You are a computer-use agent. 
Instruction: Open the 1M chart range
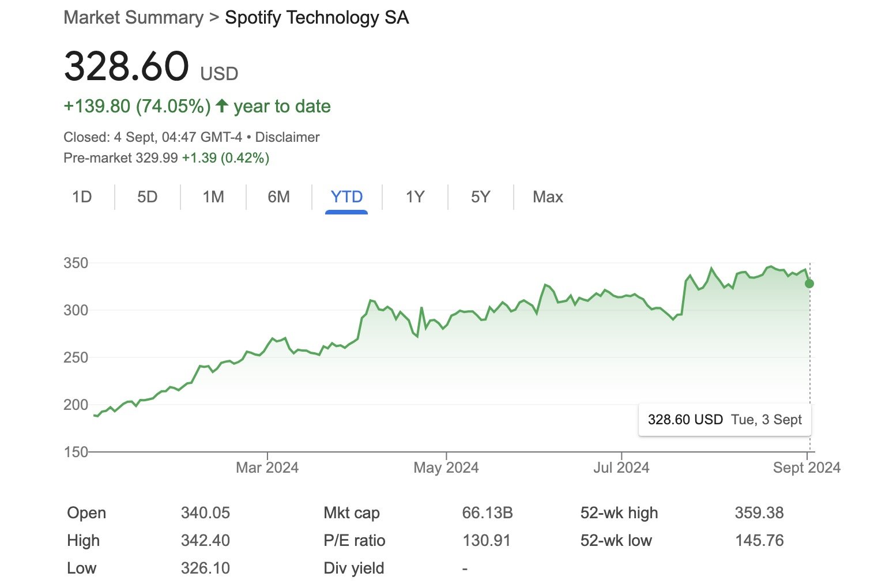(x=213, y=197)
